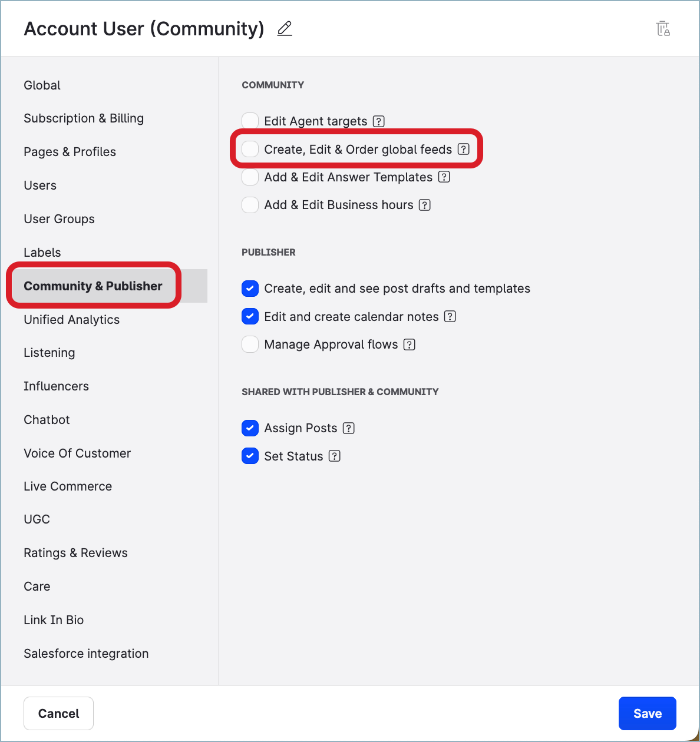The width and height of the screenshot is (700, 742).
Task: Disable post drafts and templates checkbox
Action: coord(250,289)
